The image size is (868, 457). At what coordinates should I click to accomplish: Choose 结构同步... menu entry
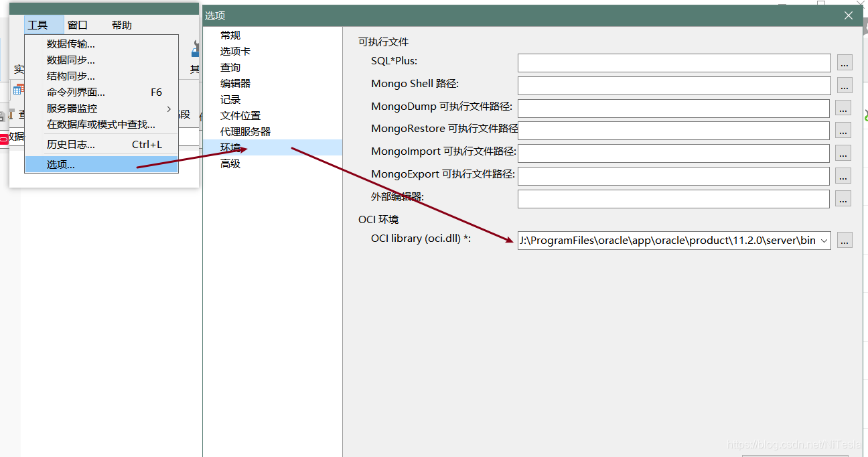tap(101, 76)
